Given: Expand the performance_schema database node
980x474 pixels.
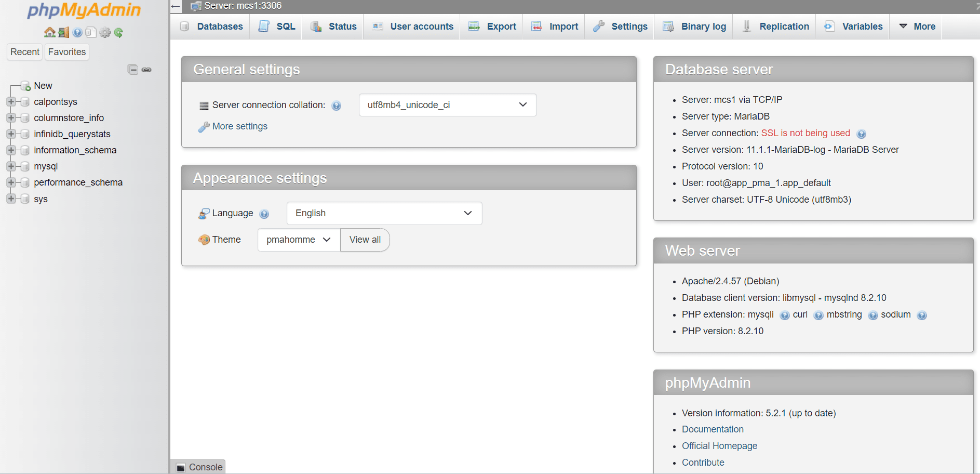Looking at the screenshot, I should tap(11, 182).
